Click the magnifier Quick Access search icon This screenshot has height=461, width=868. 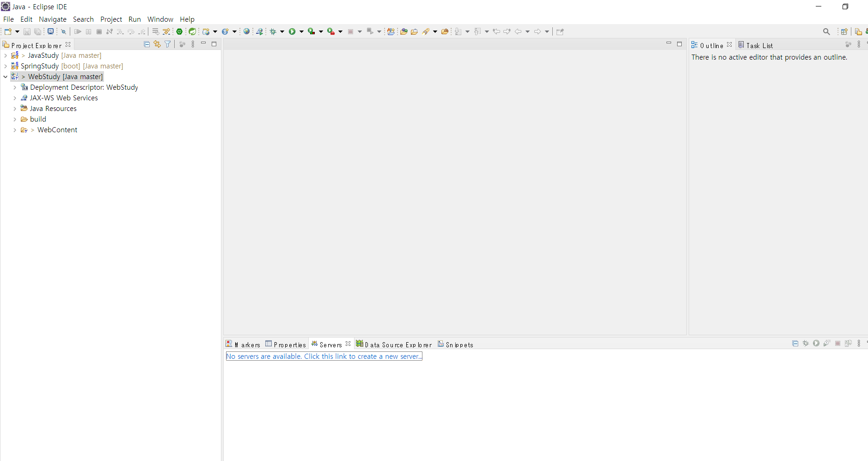coord(826,31)
